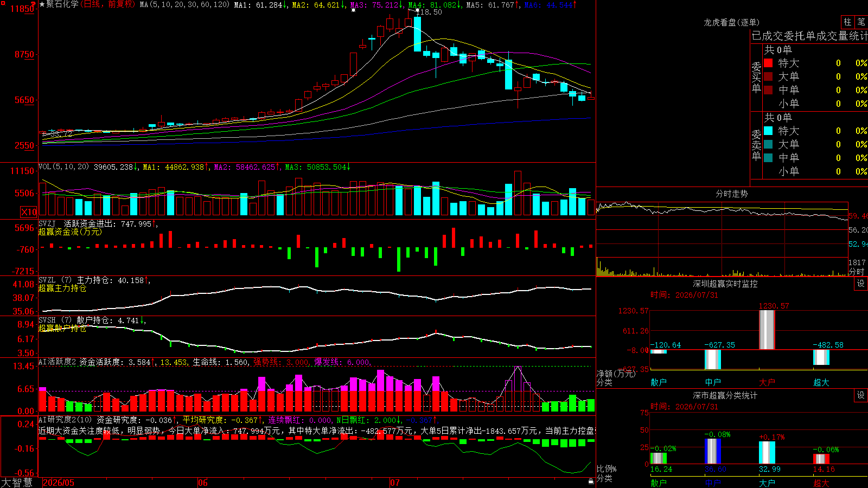Click the -120.64 value above the 散户 bar
Image resolution: width=868 pixels, height=488 pixels.
click(665, 345)
